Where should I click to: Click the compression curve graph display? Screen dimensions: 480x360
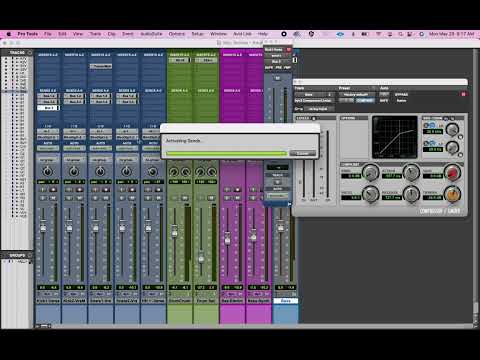395,137
